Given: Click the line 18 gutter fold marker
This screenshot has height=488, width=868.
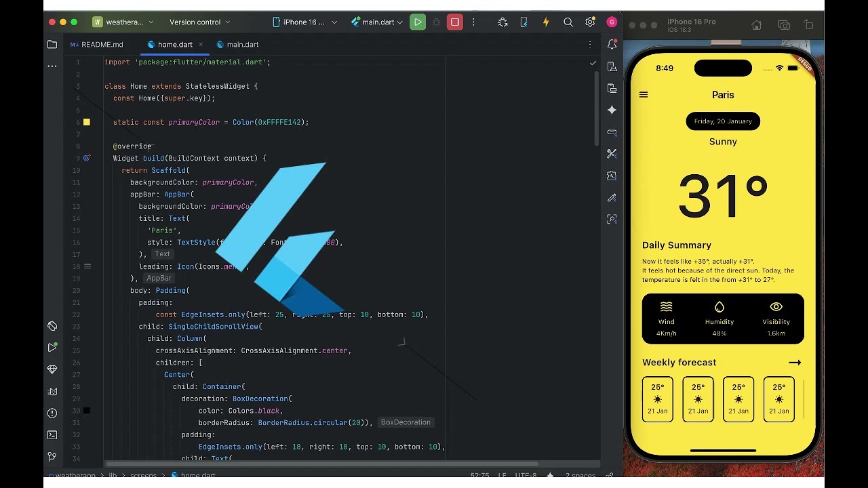Looking at the screenshot, I should [87, 266].
